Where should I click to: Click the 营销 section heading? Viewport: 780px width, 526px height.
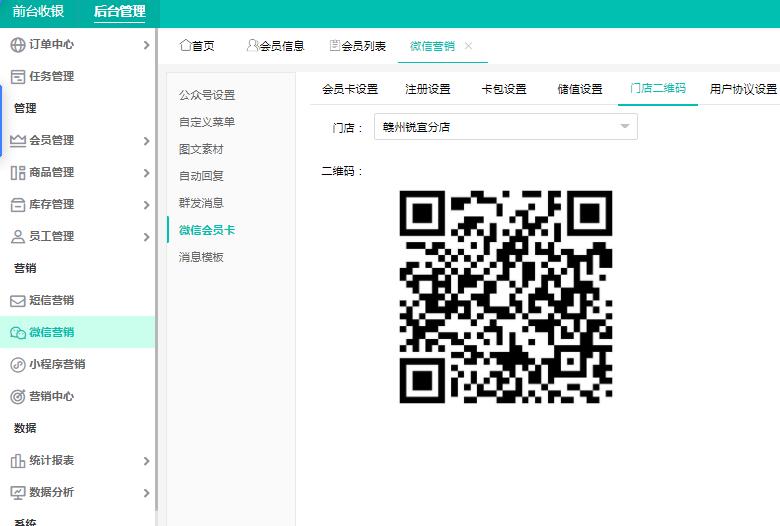[x=25, y=268]
